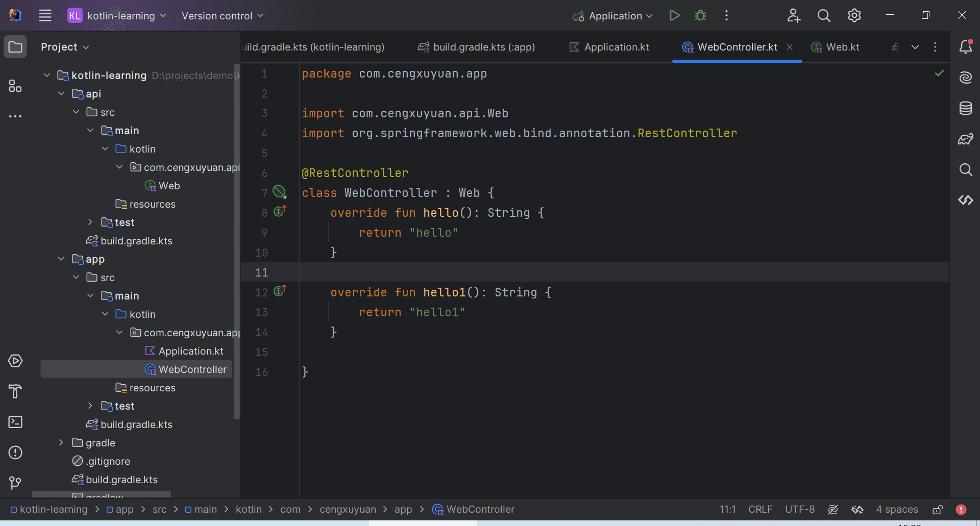Select Web interface in project tree

pos(162,186)
